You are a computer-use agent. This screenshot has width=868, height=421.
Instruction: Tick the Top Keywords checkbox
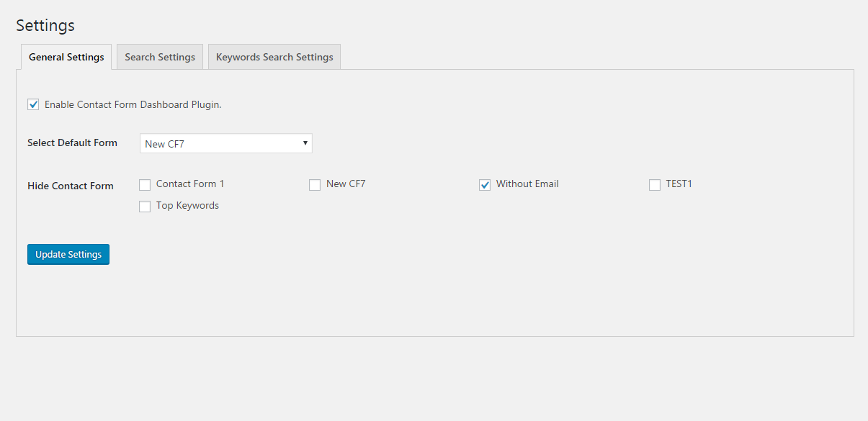[145, 207]
